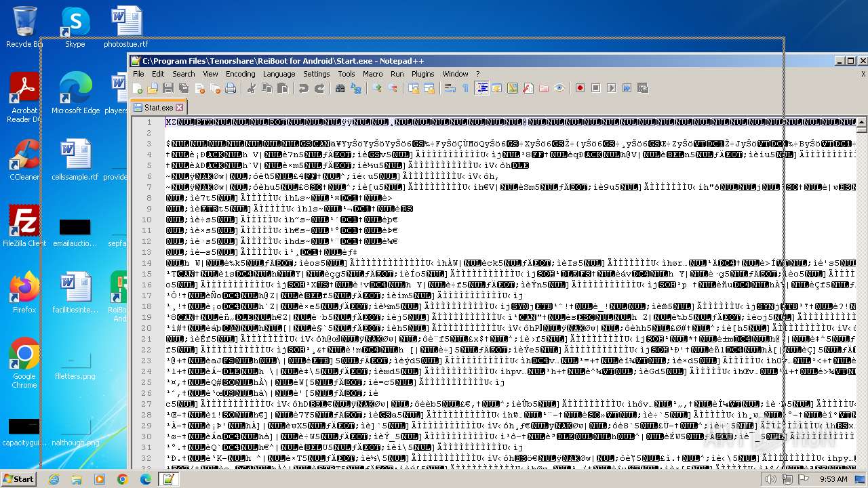Click the Close document toolbar icon
Image resolution: width=868 pixels, height=488 pixels.
coord(199,88)
